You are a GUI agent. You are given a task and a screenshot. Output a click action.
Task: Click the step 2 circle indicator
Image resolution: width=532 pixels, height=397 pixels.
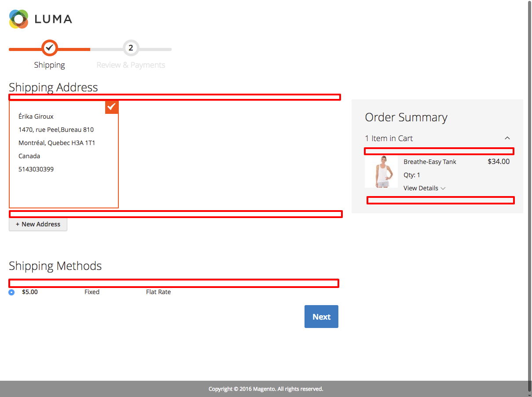[131, 48]
